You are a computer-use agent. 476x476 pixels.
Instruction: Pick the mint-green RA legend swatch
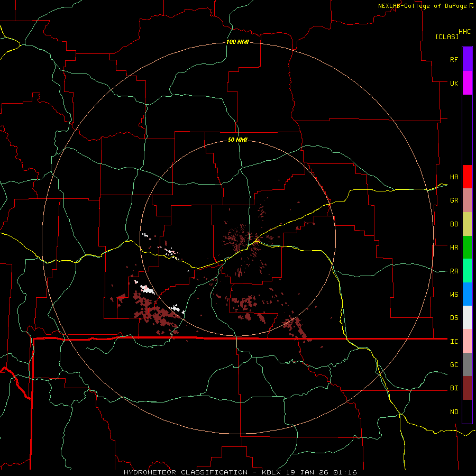[467, 271]
